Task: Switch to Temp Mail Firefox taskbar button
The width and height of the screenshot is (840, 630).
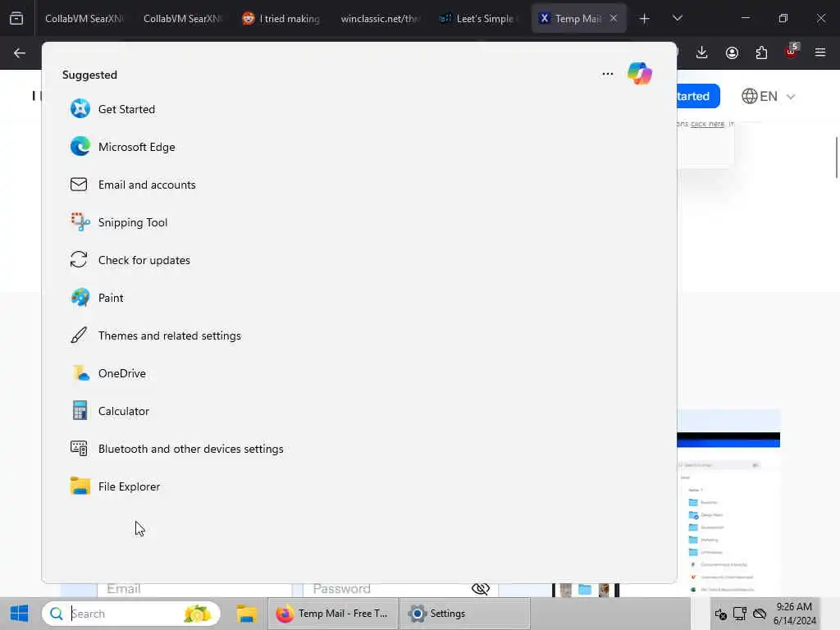Action: 333,614
